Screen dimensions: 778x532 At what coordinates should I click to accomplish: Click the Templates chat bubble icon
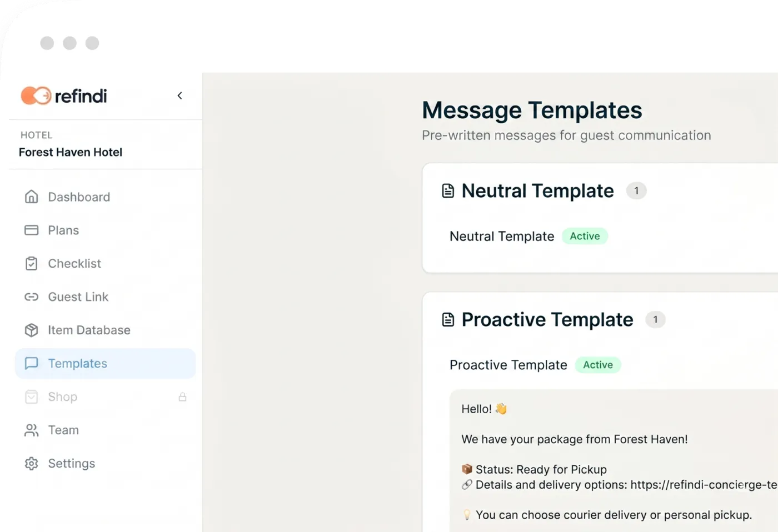pyautogui.click(x=32, y=363)
